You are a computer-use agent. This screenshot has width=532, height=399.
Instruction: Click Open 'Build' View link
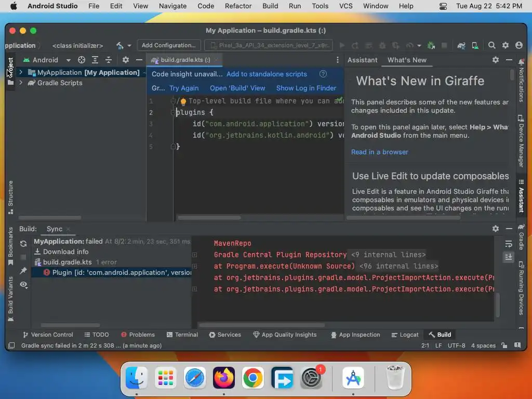coord(237,88)
